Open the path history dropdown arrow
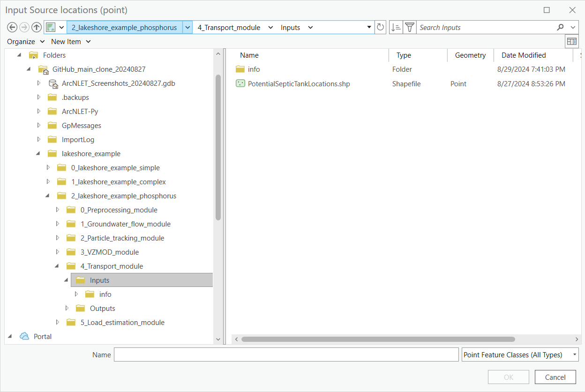This screenshot has width=585, height=392. [369, 27]
